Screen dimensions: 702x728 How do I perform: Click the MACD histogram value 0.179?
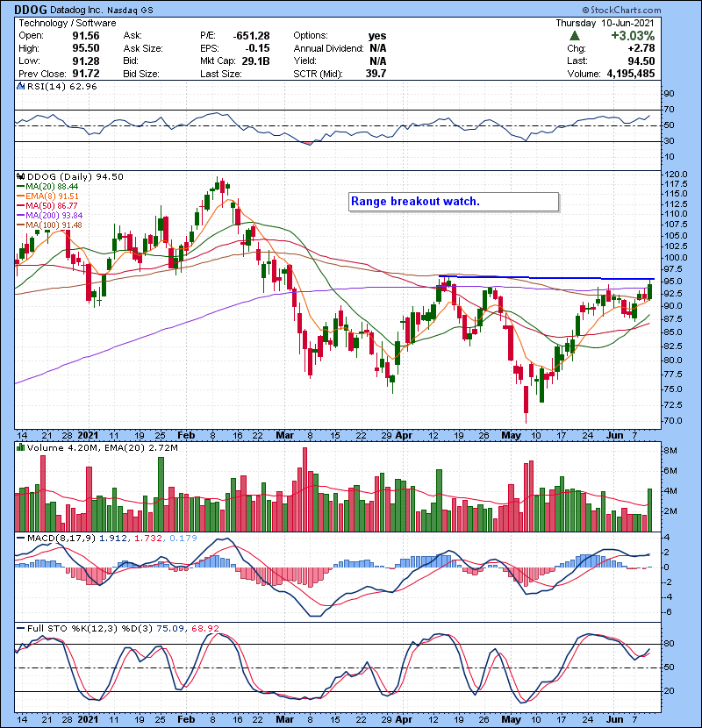(183, 539)
